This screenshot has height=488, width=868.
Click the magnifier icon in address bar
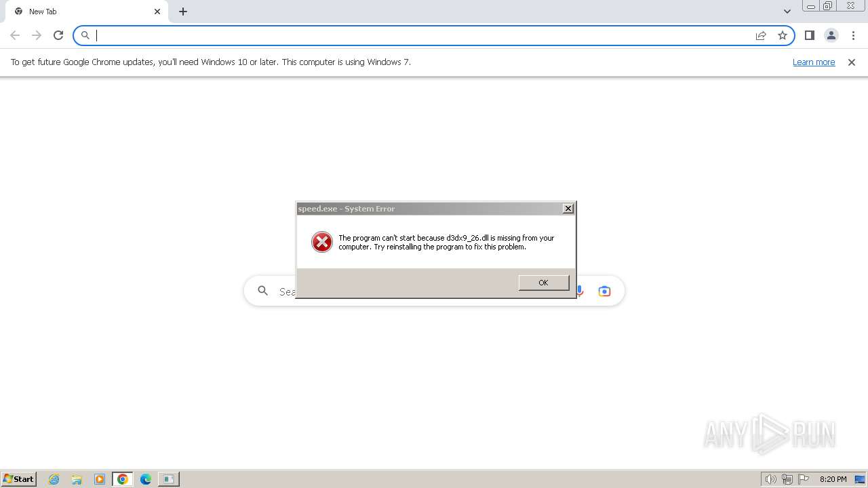pos(85,35)
